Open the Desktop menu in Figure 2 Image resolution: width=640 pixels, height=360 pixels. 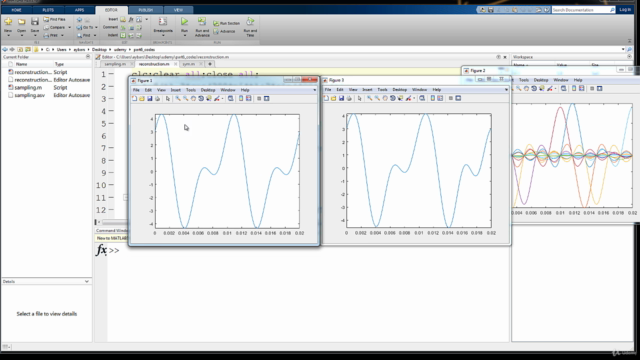(x=540, y=80)
